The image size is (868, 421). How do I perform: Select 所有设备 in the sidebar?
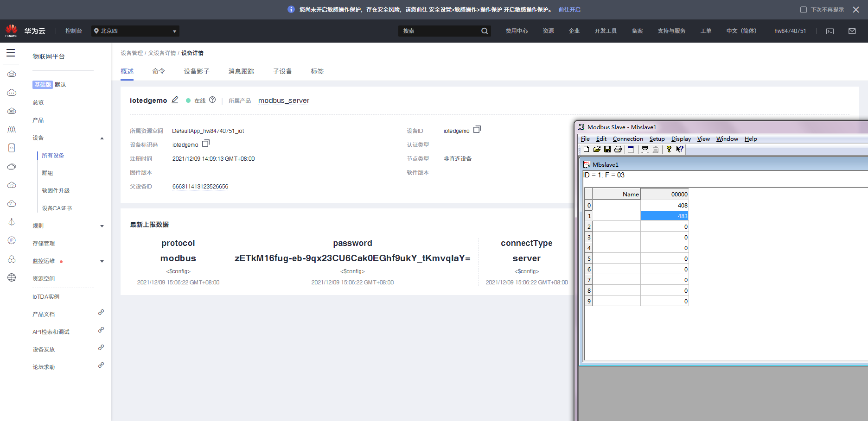coord(53,156)
